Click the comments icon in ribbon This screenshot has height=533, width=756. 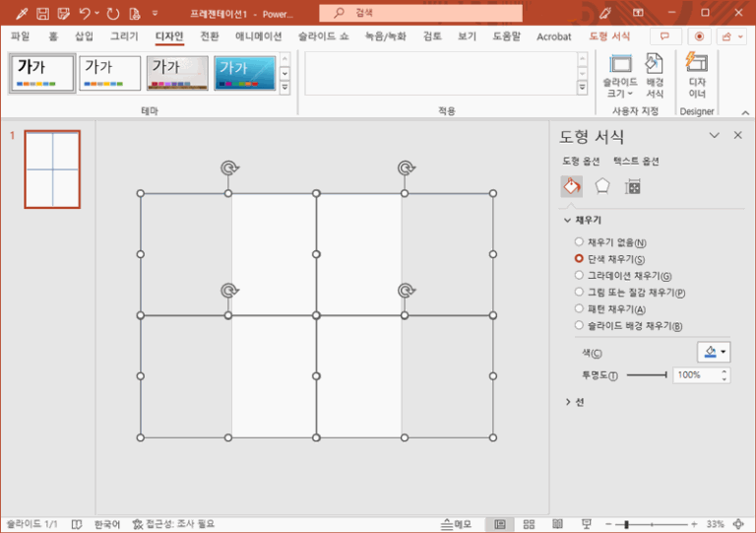(665, 36)
